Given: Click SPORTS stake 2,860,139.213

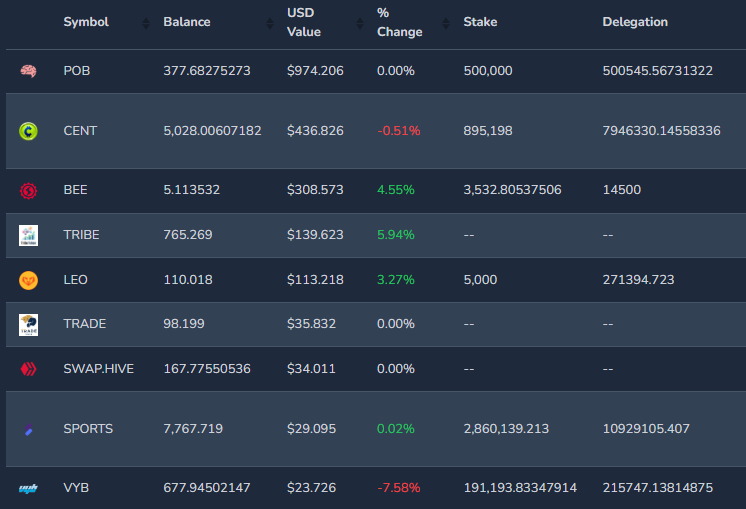Looking at the screenshot, I should point(506,429).
